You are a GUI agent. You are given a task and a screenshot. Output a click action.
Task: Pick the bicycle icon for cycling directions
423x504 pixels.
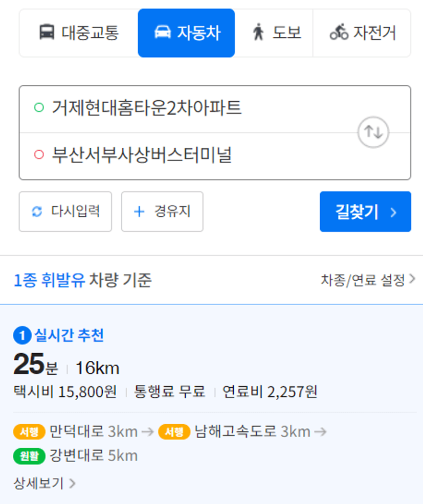click(339, 32)
